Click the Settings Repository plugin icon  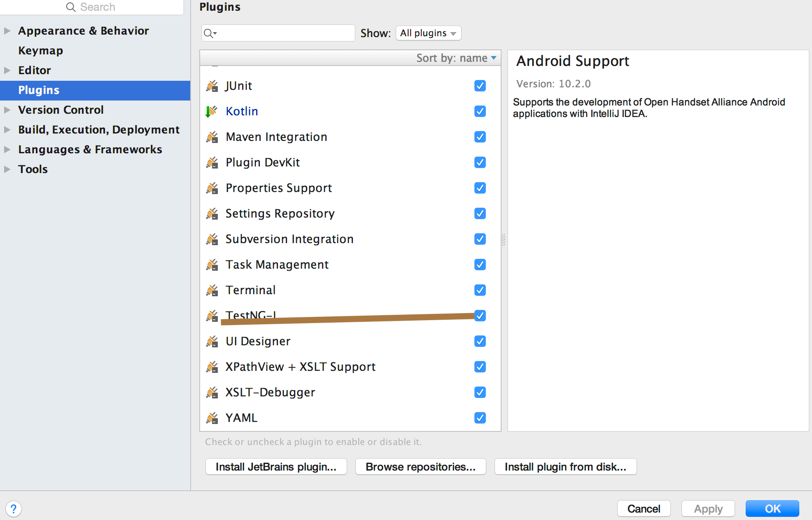(212, 214)
